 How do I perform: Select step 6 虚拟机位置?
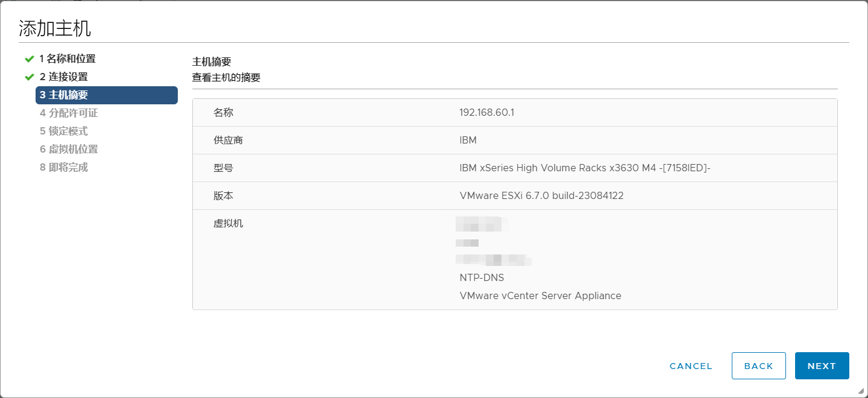69,150
